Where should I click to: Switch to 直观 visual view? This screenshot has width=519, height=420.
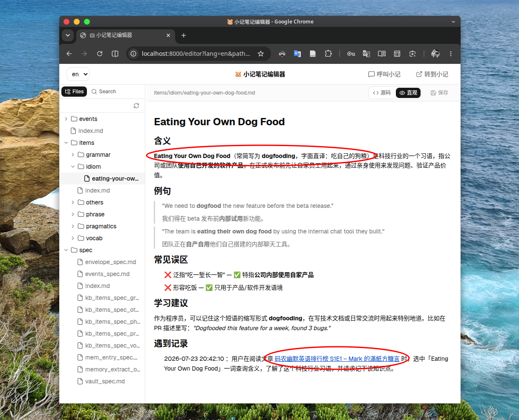coord(408,92)
